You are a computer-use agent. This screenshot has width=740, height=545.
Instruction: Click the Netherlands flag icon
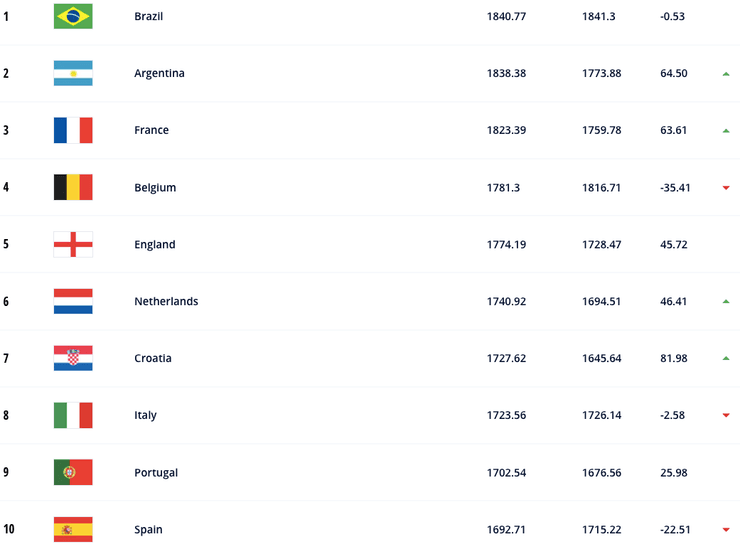click(73, 301)
